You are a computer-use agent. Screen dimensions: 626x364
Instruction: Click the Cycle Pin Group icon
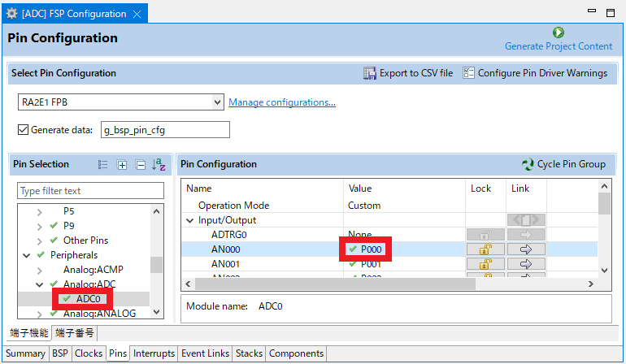click(528, 164)
